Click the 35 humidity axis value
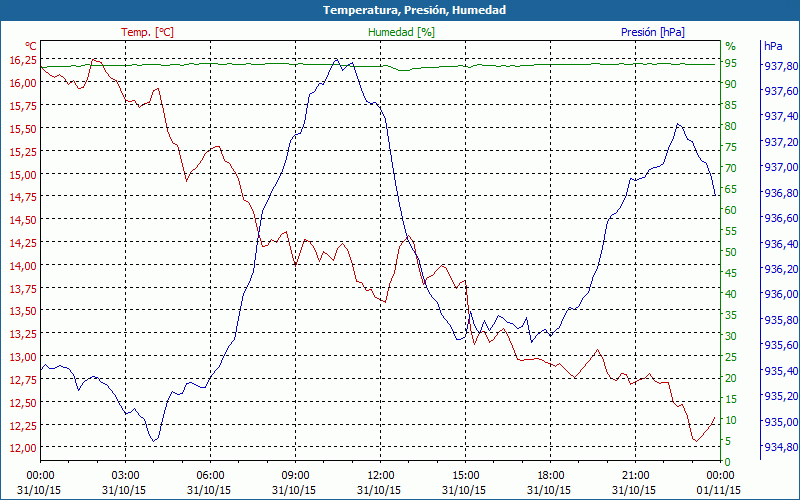 click(x=731, y=315)
